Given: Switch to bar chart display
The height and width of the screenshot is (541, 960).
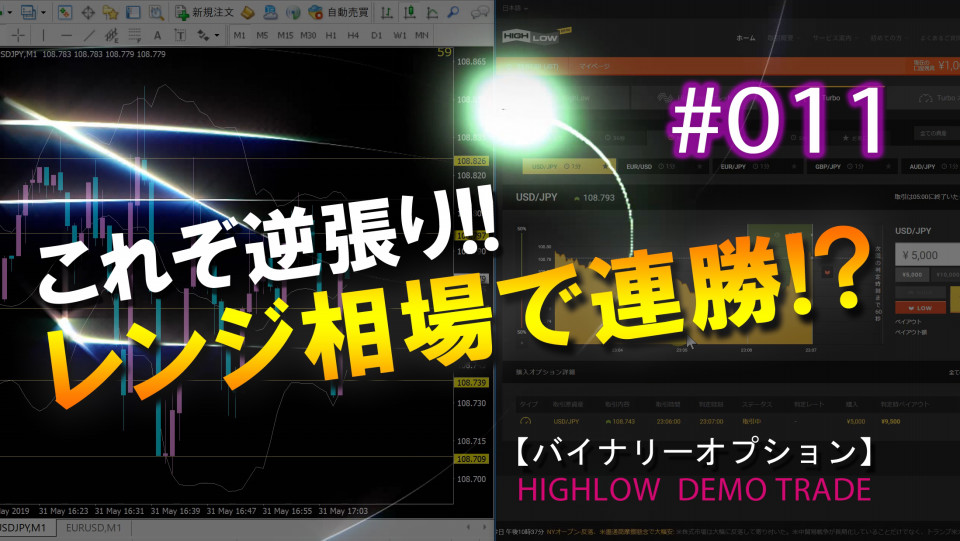Looking at the screenshot, I should pos(387,12).
